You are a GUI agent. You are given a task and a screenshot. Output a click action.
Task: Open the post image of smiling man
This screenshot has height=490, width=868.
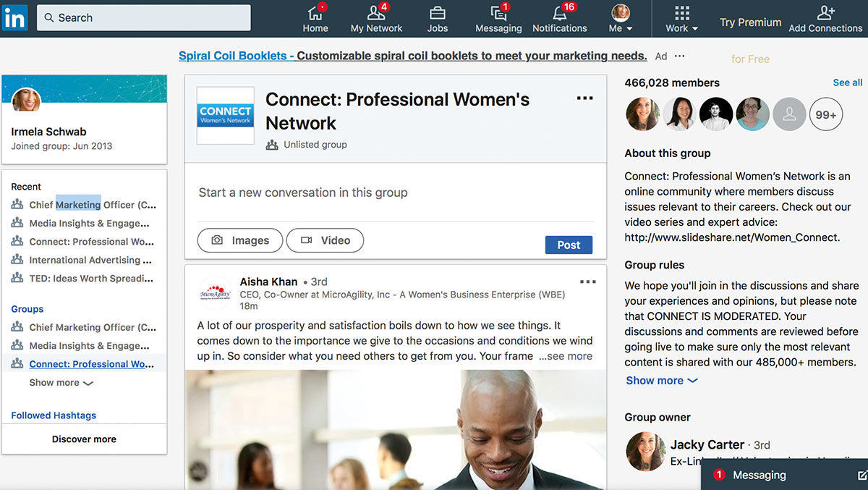pos(396,430)
